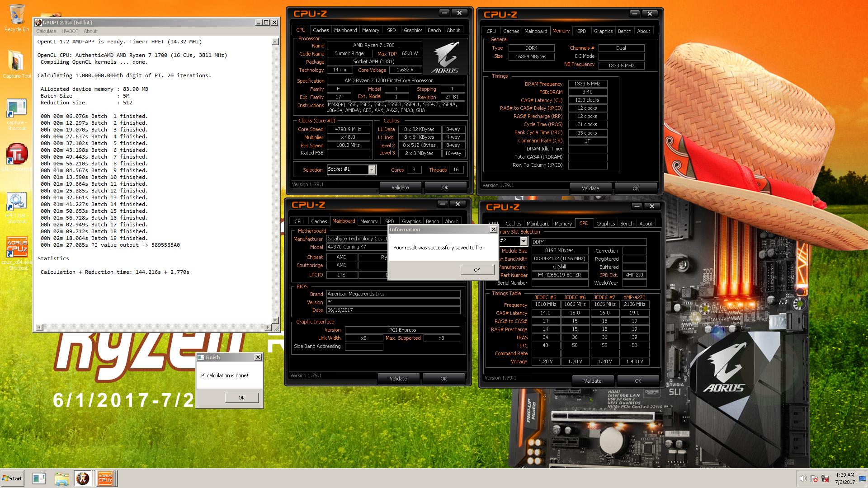Open About tab in CPU window
868x488 pixels.
pyautogui.click(x=453, y=30)
